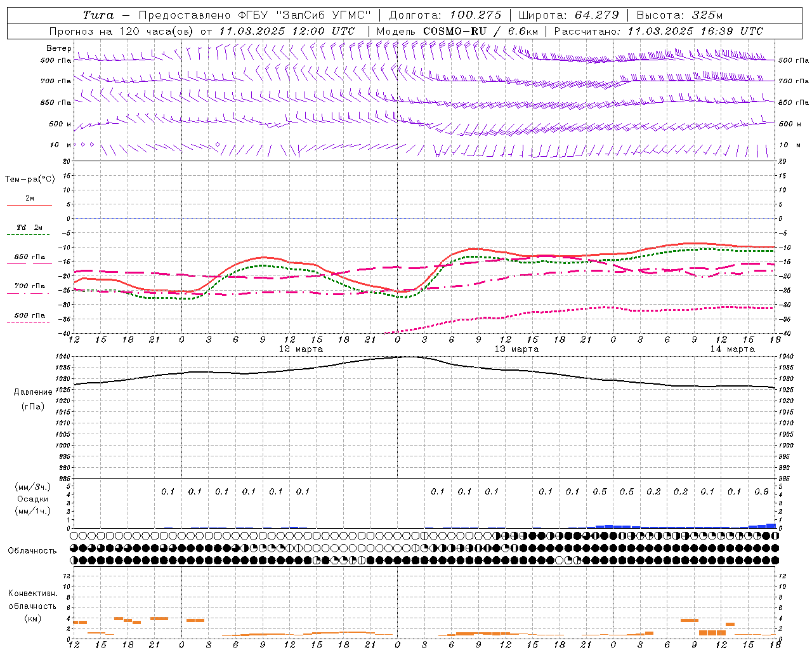Click the '700 гПа' temperature legend entry

coord(30,286)
